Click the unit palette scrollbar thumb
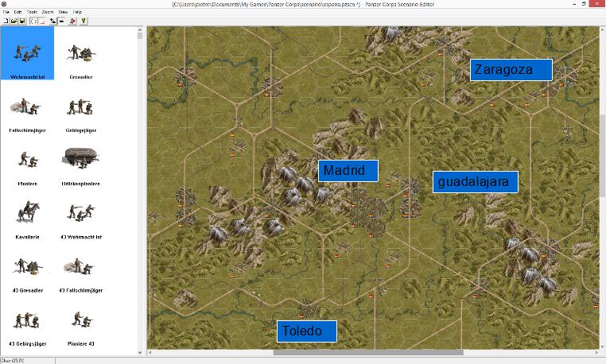Image resolution: width=606 pixels, height=364 pixels. (140, 36)
